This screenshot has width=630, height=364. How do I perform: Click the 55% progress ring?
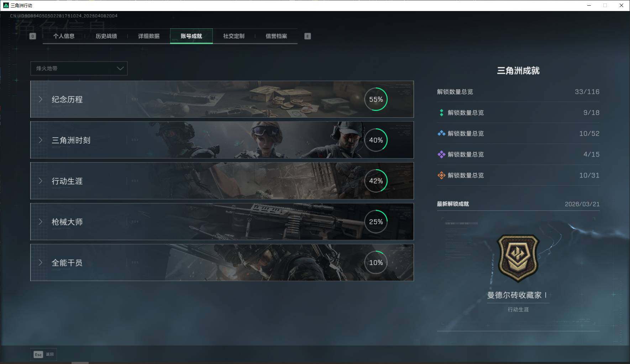pyautogui.click(x=376, y=99)
